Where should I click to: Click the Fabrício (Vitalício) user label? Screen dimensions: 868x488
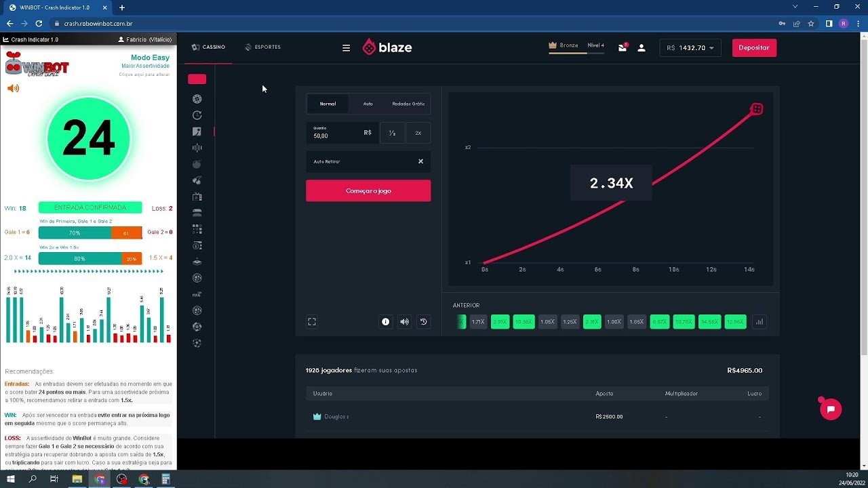click(145, 39)
